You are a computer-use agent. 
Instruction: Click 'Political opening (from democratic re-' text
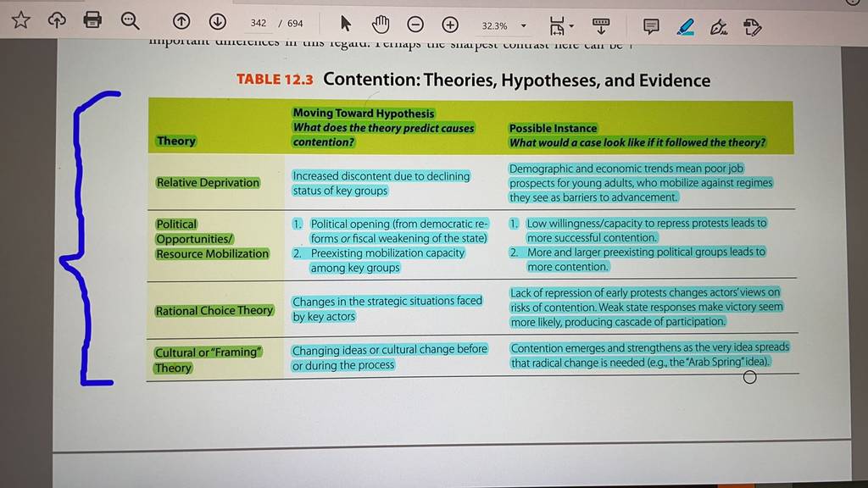click(x=400, y=224)
